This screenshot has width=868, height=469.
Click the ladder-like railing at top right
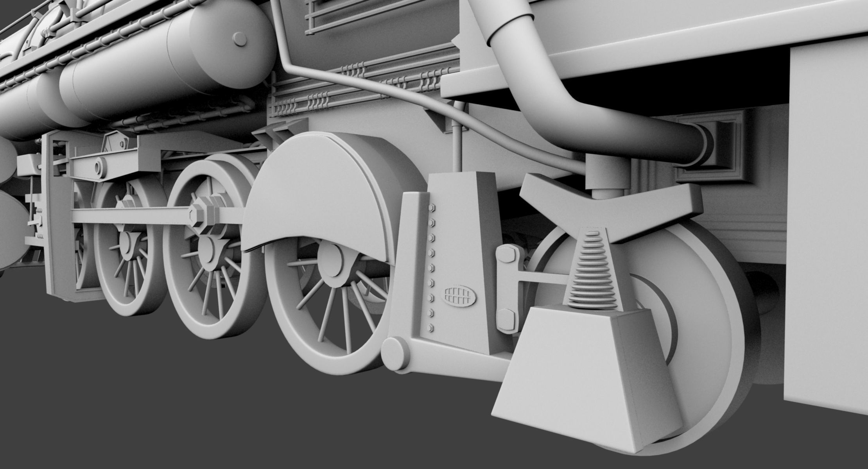click(317, 18)
